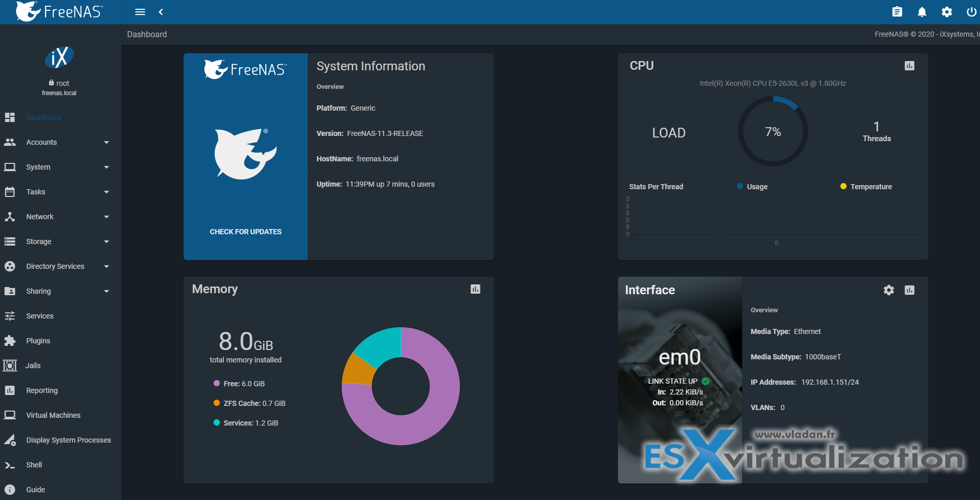Click the FreeNAS logo in header
980x500 pixels.
(59, 11)
